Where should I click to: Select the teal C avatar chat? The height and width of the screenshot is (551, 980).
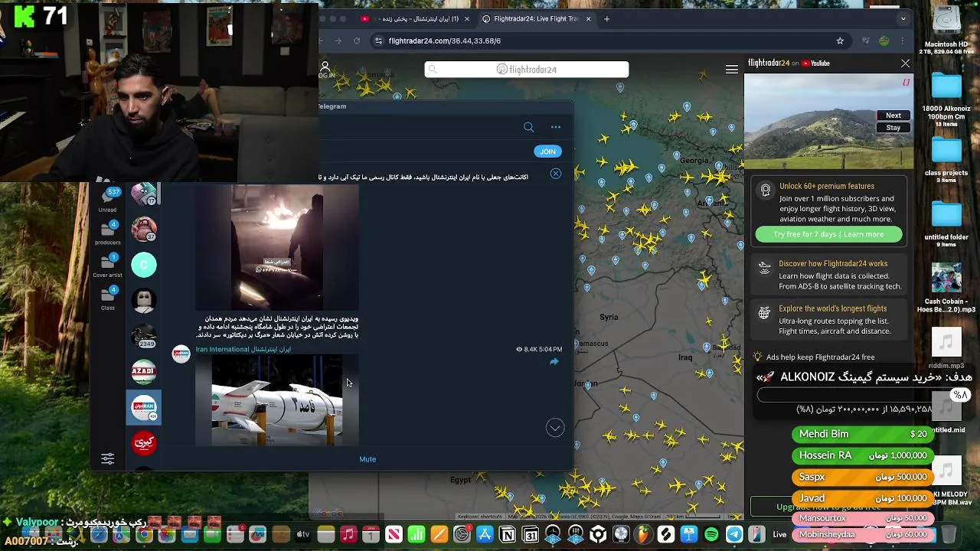coord(144,265)
